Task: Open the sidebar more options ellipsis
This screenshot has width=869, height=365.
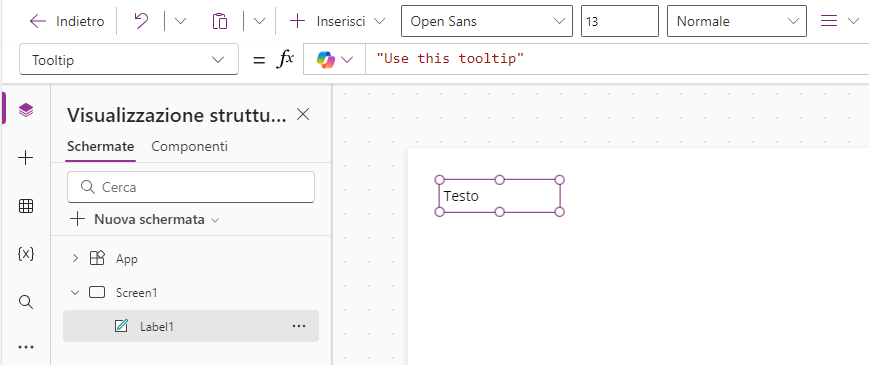Action: [25, 347]
